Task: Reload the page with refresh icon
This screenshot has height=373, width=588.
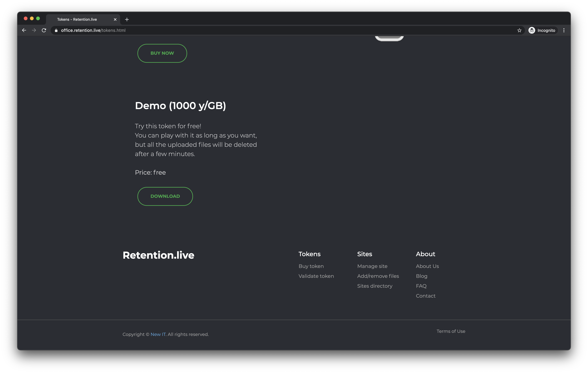Action: tap(44, 30)
